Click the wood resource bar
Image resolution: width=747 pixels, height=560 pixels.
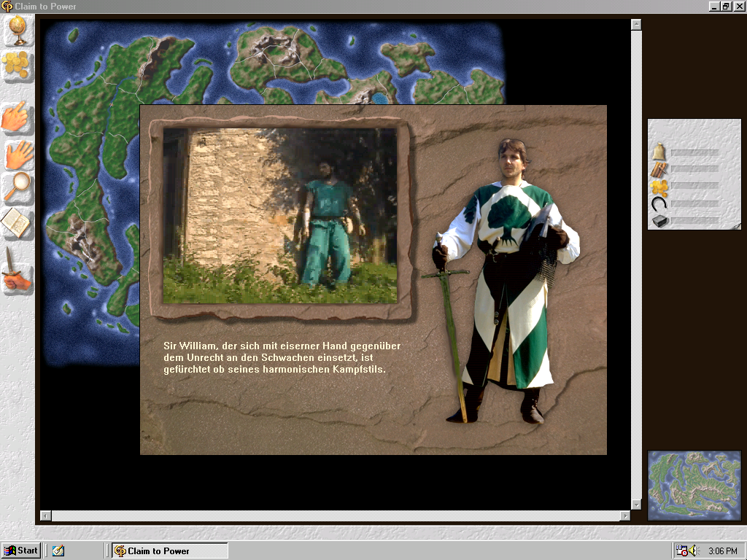coord(694,169)
